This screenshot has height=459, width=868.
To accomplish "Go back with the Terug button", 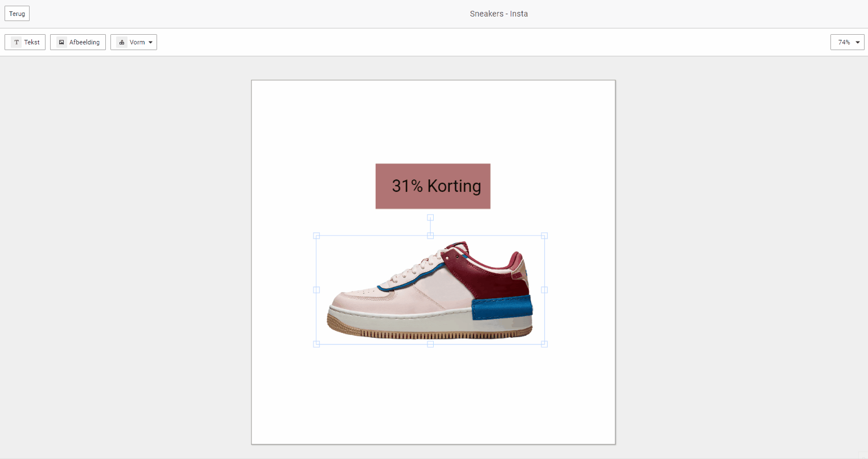I will (17, 14).
